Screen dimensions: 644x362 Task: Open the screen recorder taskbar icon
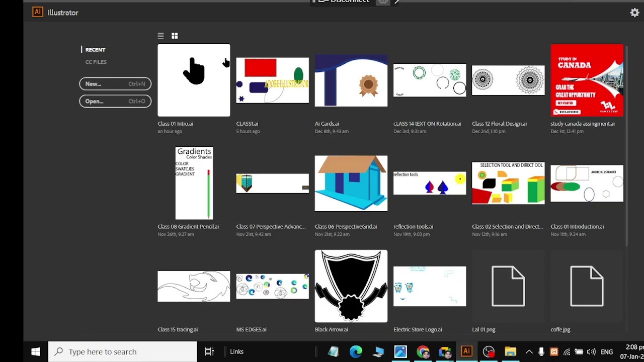pos(489,352)
